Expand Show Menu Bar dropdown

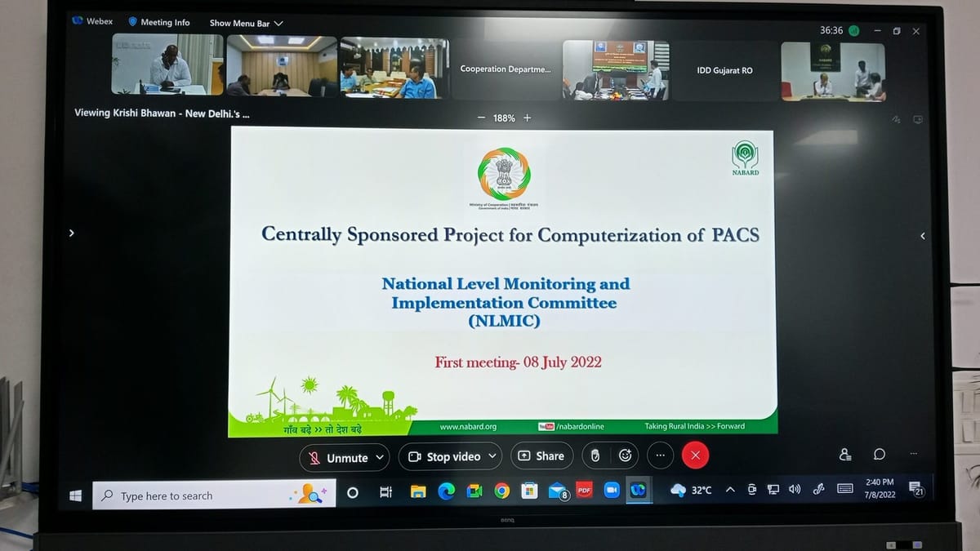(x=246, y=24)
